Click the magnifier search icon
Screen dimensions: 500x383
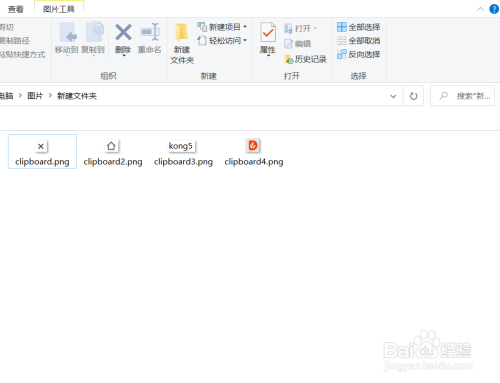443,96
